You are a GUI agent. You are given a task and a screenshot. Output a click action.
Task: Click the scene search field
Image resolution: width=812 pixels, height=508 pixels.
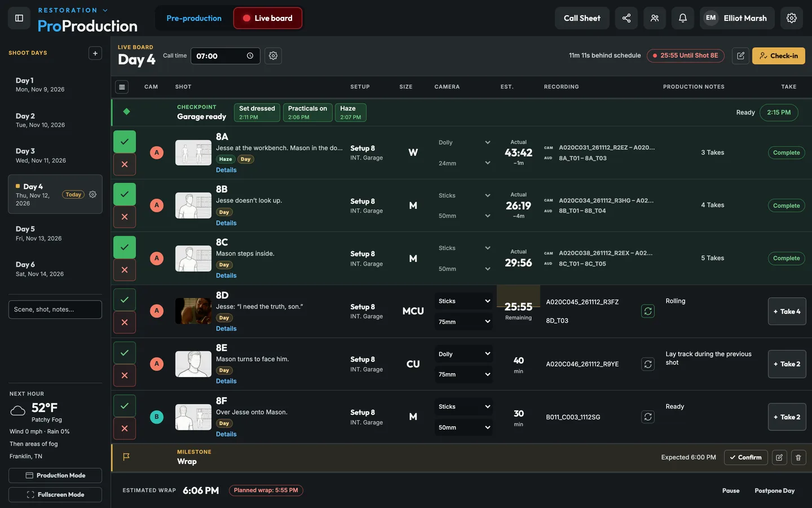[x=55, y=309]
